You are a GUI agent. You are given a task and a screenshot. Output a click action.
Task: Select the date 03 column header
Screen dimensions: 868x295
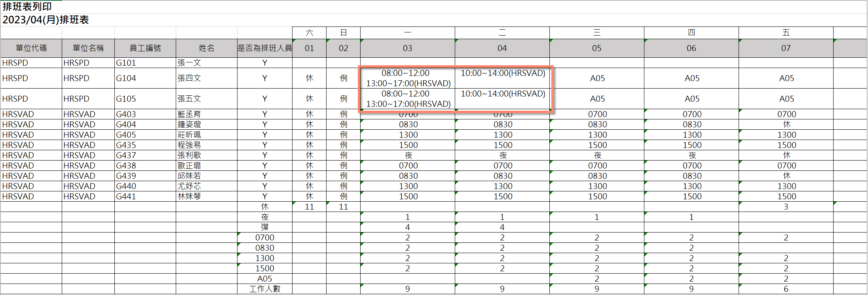(407, 48)
